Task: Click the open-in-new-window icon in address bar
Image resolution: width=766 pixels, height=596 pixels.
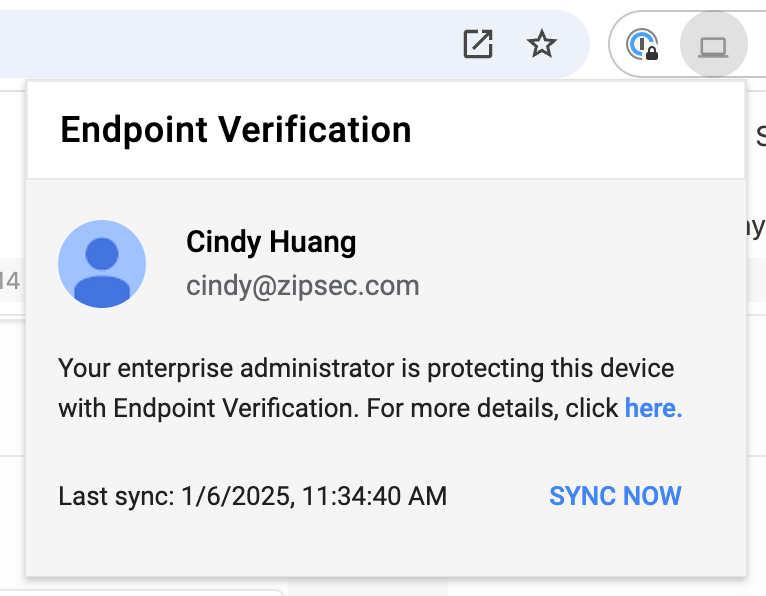Action: click(x=478, y=44)
